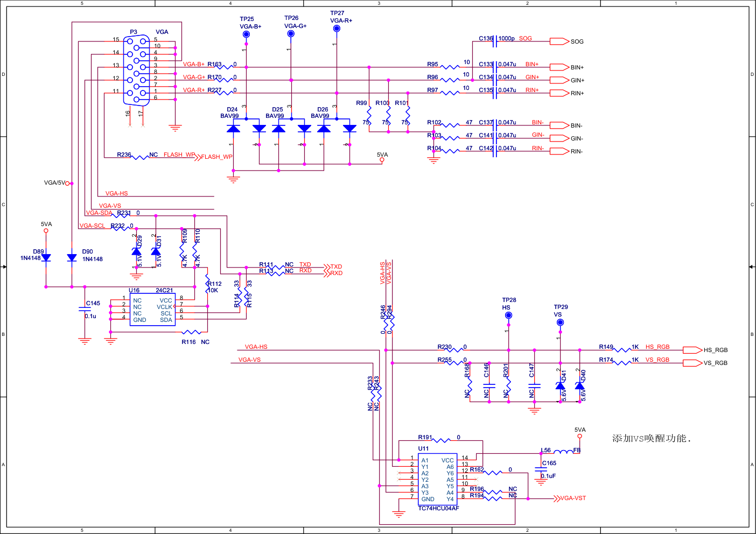Screen dimensions: 756x534
Task: Select the L56 FB inductor symbol
Action: click(564, 452)
